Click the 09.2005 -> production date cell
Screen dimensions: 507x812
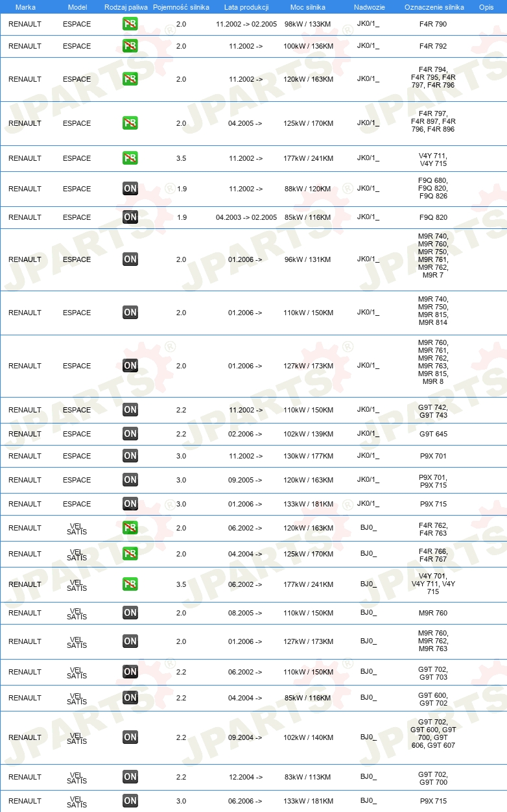click(x=246, y=480)
